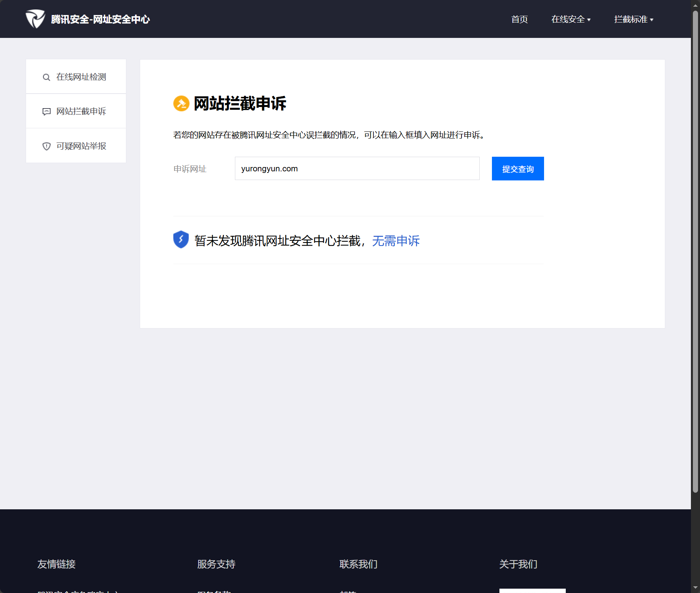Click the 申诉网址 input field
This screenshot has width=700, height=593.
pyautogui.click(x=357, y=169)
